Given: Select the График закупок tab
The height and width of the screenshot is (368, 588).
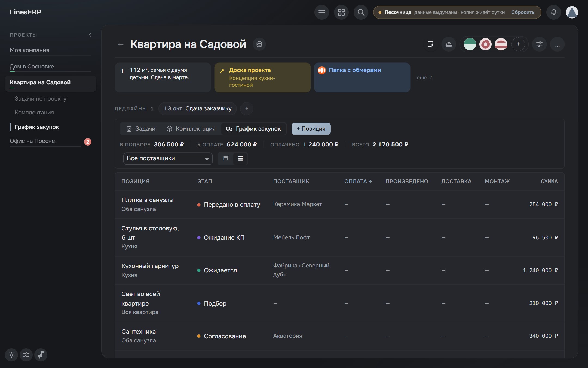Looking at the screenshot, I should (x=253, y=129).
